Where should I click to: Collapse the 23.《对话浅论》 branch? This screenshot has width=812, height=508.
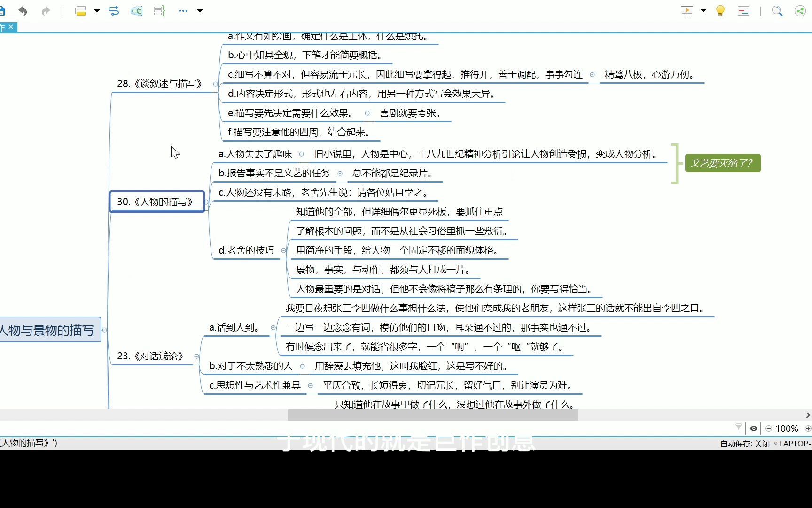pos(196,356)
